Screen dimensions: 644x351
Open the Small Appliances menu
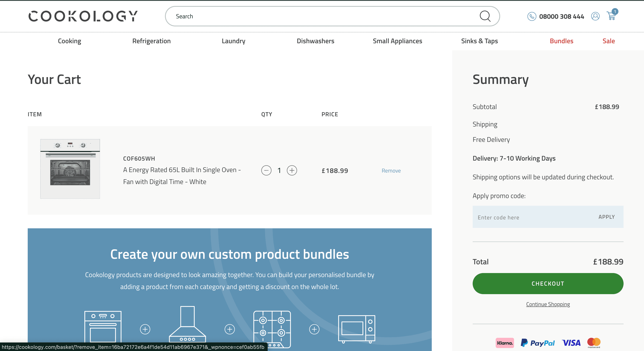[x=397, y=41]
